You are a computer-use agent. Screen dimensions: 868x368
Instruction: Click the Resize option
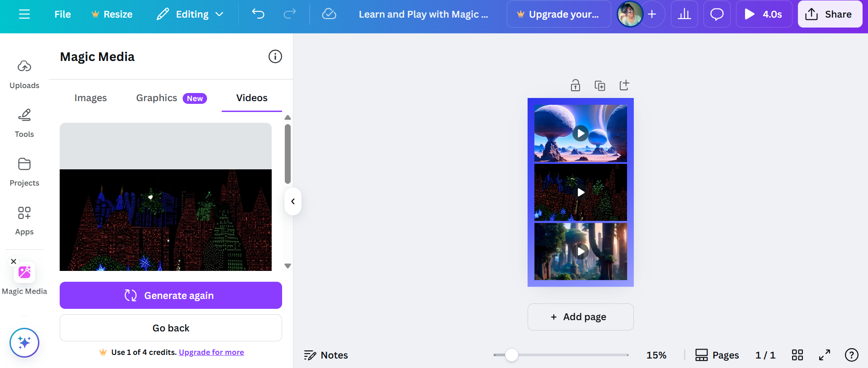pos(112,14)
